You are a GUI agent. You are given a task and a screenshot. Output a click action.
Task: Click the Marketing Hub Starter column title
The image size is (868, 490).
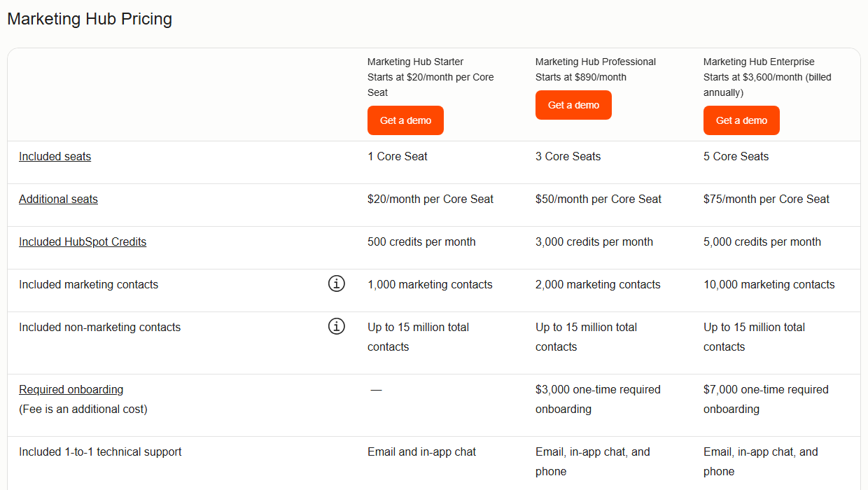(x=415, y=62)
